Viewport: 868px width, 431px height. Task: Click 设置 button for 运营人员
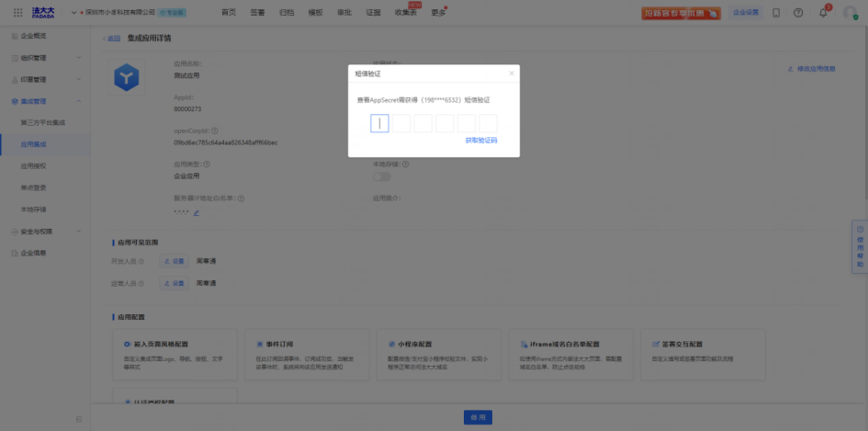click(174, 283)
